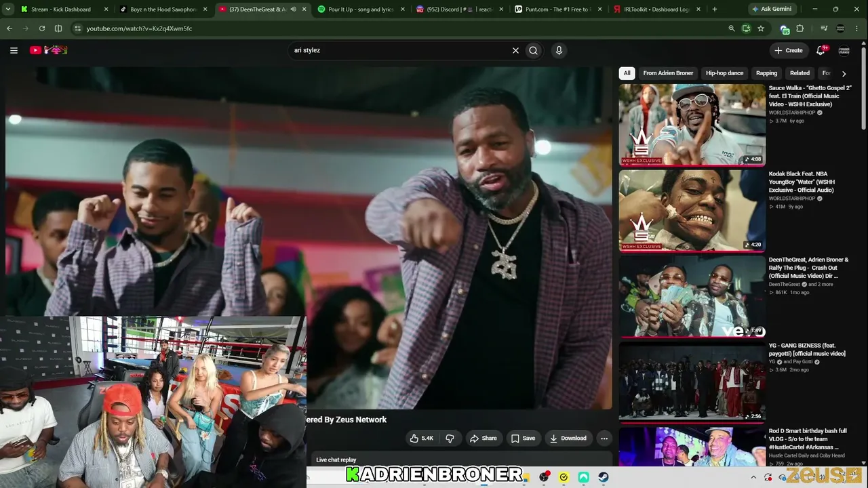Open Kodak Black Water video thumbnail
Screen dimensions: 868x488
pyautogui.click(x=692, y=210)
